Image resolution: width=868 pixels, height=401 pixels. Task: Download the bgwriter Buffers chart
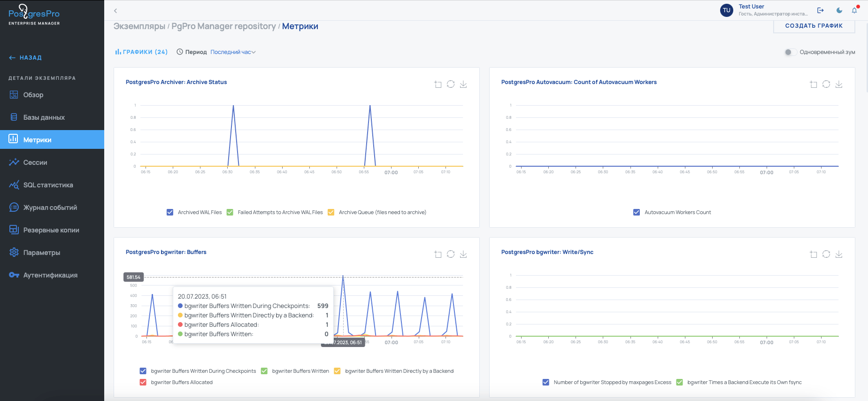pos(463,254)
